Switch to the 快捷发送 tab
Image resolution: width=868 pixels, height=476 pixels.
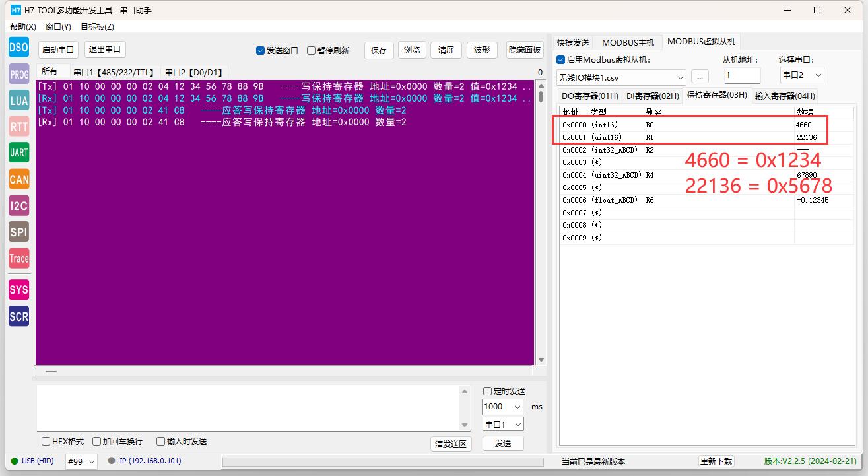572,42
